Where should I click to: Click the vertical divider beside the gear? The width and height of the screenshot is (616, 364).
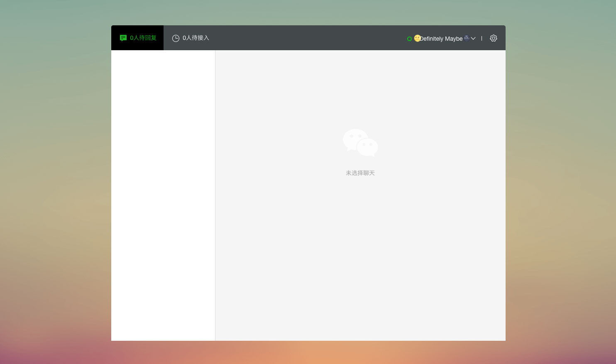point(482,38)
